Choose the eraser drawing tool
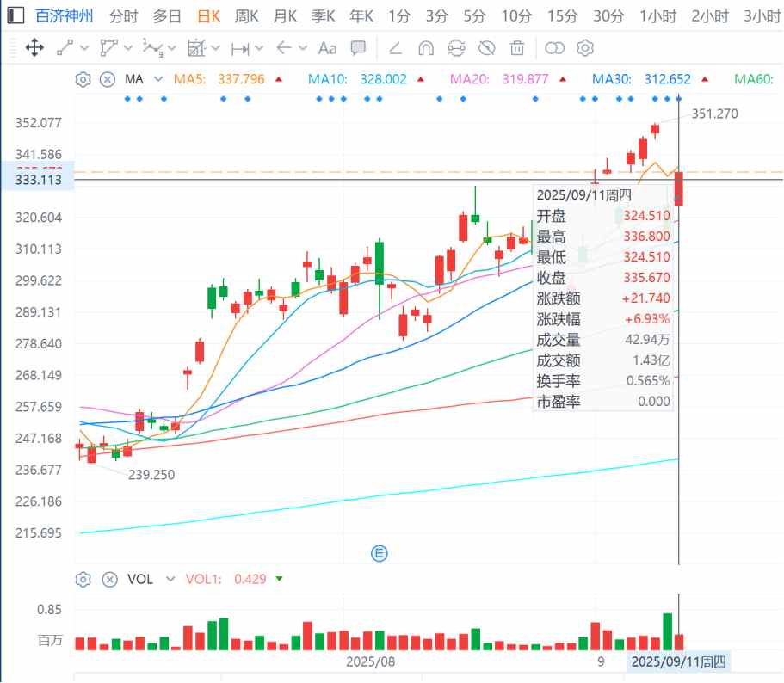 point(395,48)
